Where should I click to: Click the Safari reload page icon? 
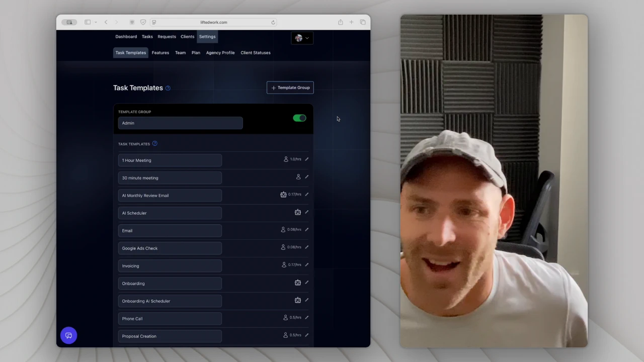click(273, 22)
